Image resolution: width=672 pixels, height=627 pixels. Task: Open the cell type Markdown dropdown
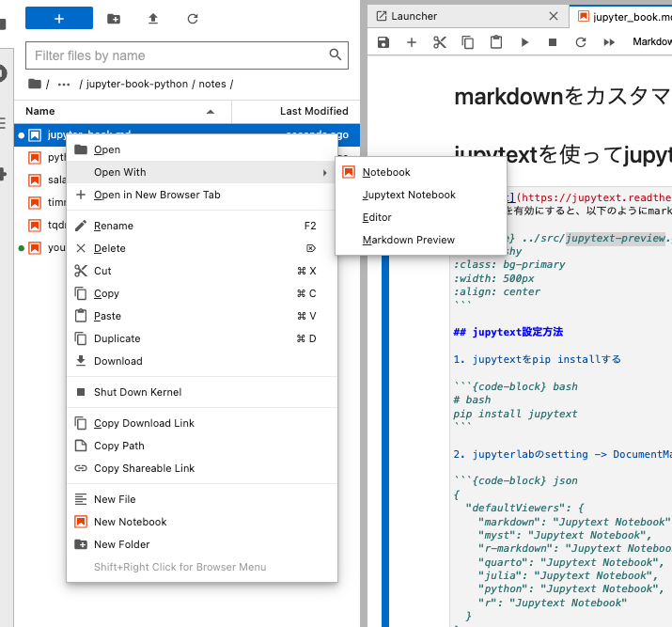tap(651, 41)
